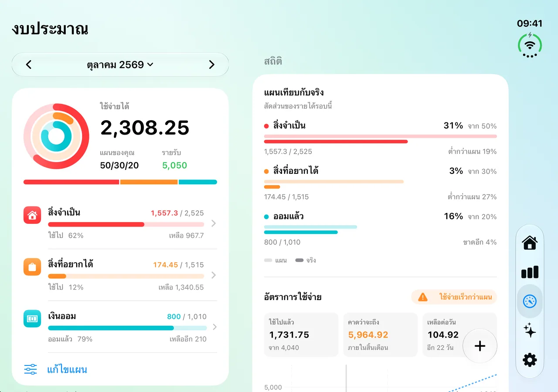Screen dimensions: 558x392
Task: Select the budget gauge icon in sidebar
Action: [x=530, y=301]
